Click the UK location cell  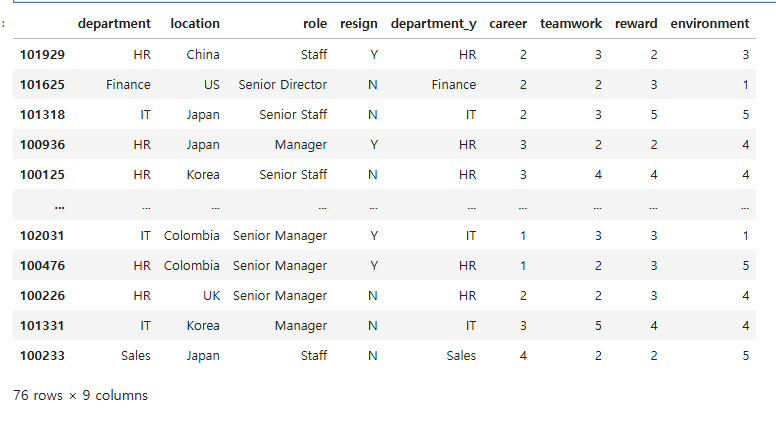click(211, 296)
